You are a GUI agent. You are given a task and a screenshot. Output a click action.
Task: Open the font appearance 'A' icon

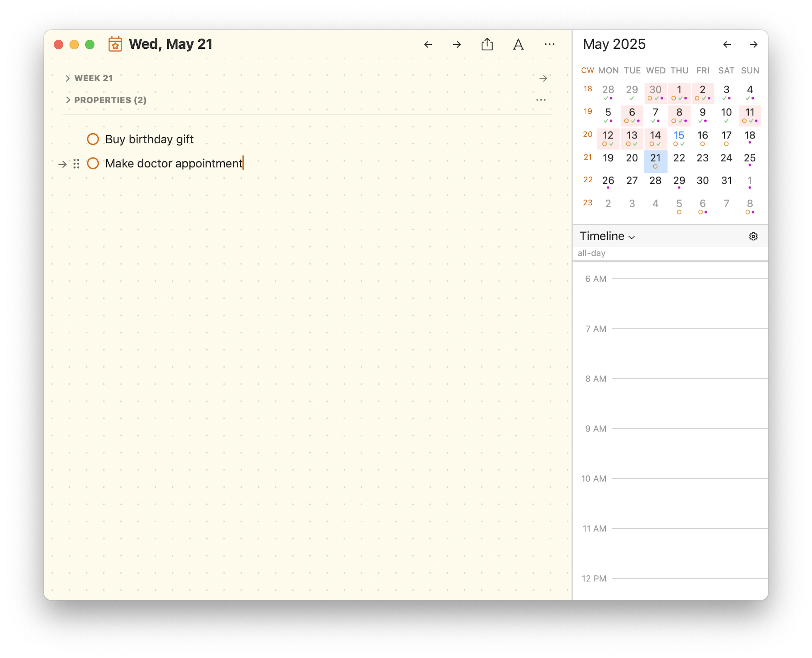point(518,45)
